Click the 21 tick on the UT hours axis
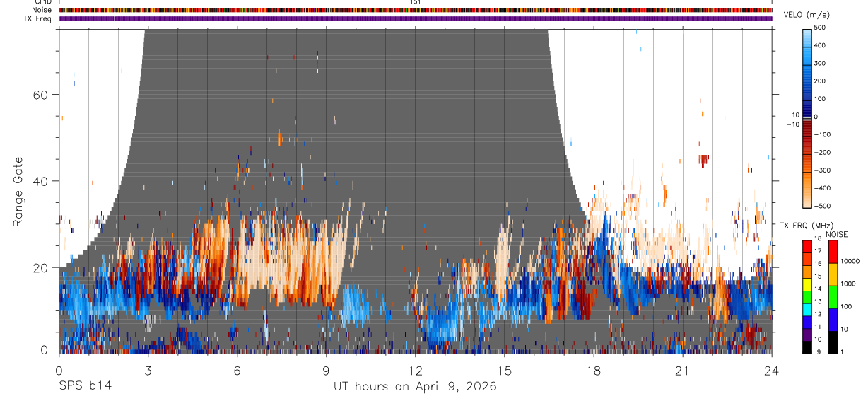Image resolution: width=868 pixels, height=401 pixels. click(683, 370)
